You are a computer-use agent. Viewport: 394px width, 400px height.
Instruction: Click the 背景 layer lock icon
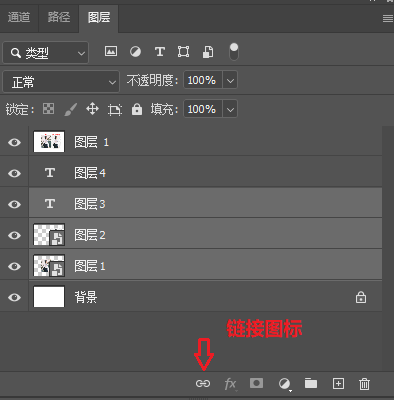(x=361, y=297)
